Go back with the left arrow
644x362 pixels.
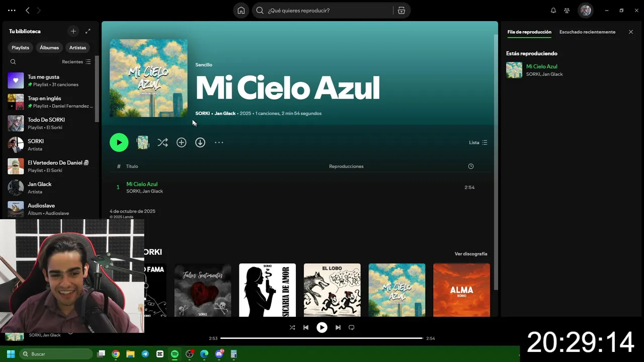[x=28, y=11]
